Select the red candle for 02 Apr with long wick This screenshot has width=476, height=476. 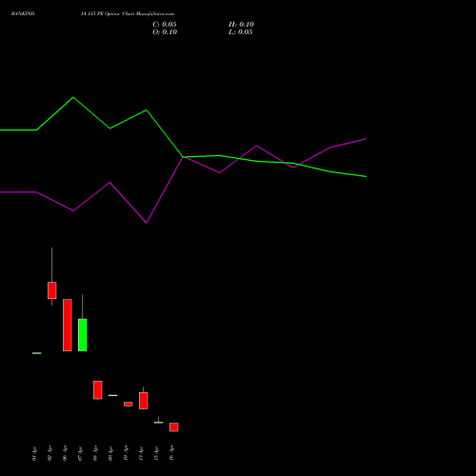(52, 290)
